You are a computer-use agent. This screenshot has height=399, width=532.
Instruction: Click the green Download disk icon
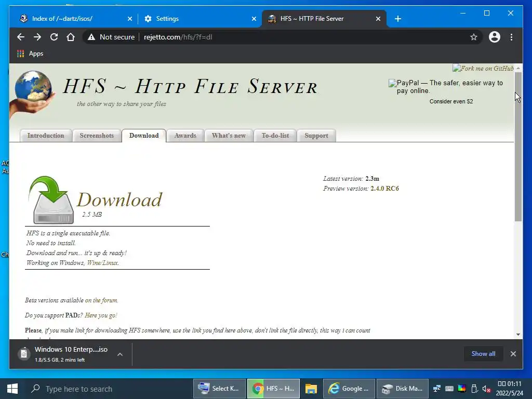pos(51,200)
